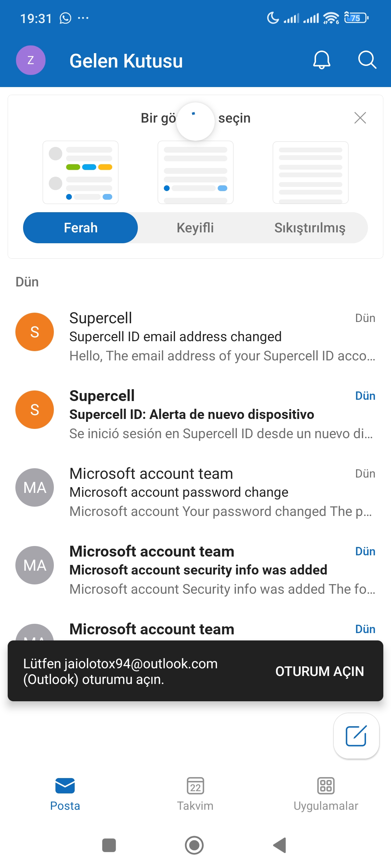This screenshot has width=391, height=868.
Task: Tap the OTURUM AÇIN sign-in button
Action: click(x=320, y=671)
